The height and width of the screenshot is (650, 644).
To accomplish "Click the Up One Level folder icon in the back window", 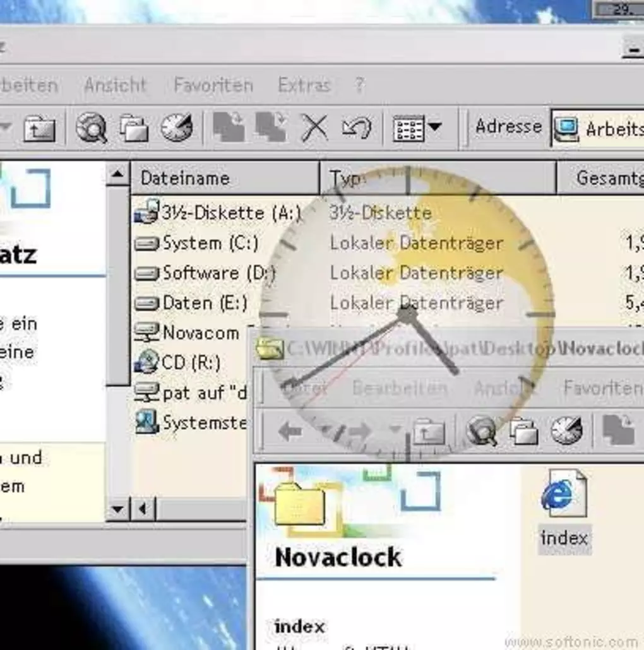I will [39, 129].
